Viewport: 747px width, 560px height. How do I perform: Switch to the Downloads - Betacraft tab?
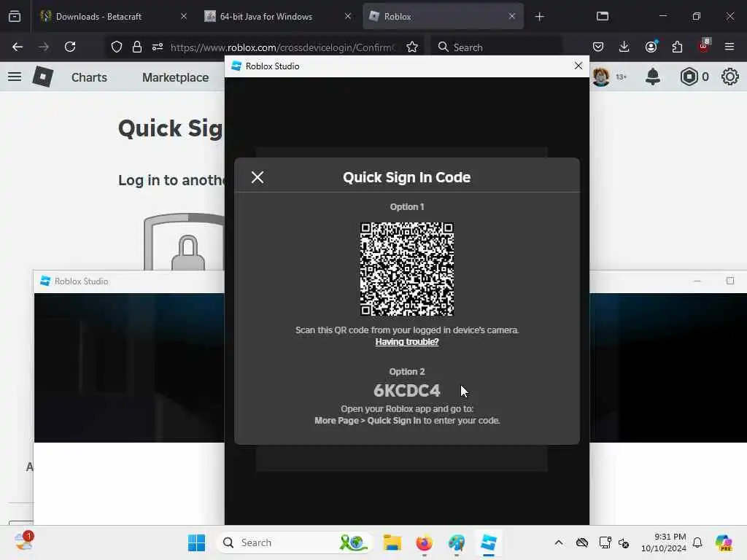point(99,16)
